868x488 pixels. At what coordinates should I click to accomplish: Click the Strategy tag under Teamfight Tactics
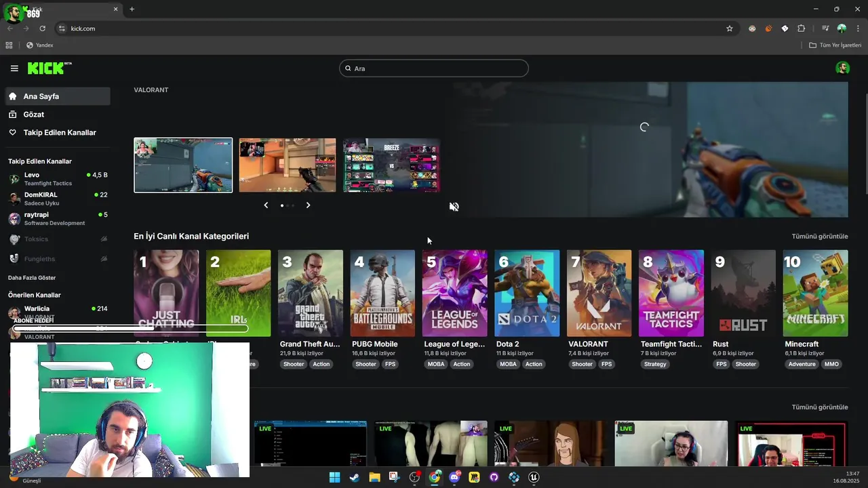coord(655,364)
